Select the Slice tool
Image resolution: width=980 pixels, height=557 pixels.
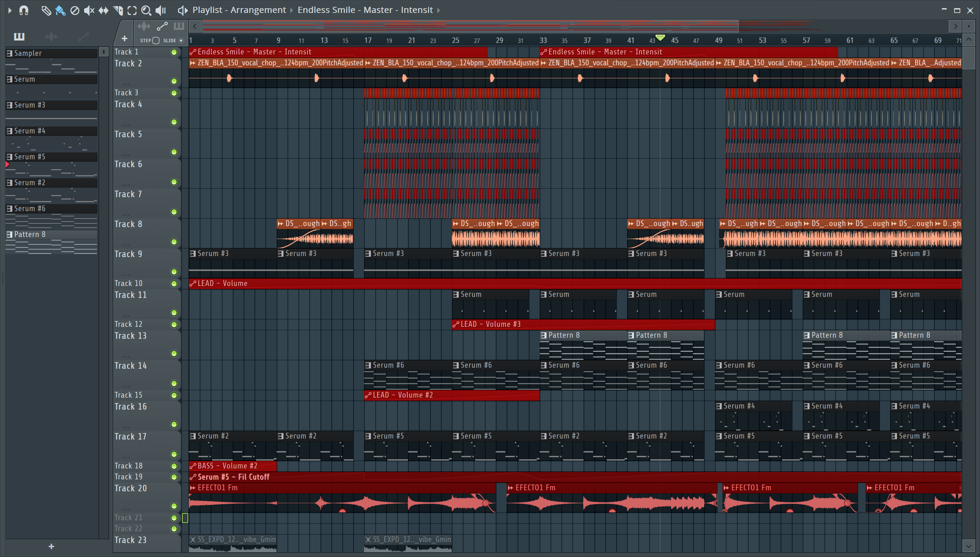coord(118,10)
